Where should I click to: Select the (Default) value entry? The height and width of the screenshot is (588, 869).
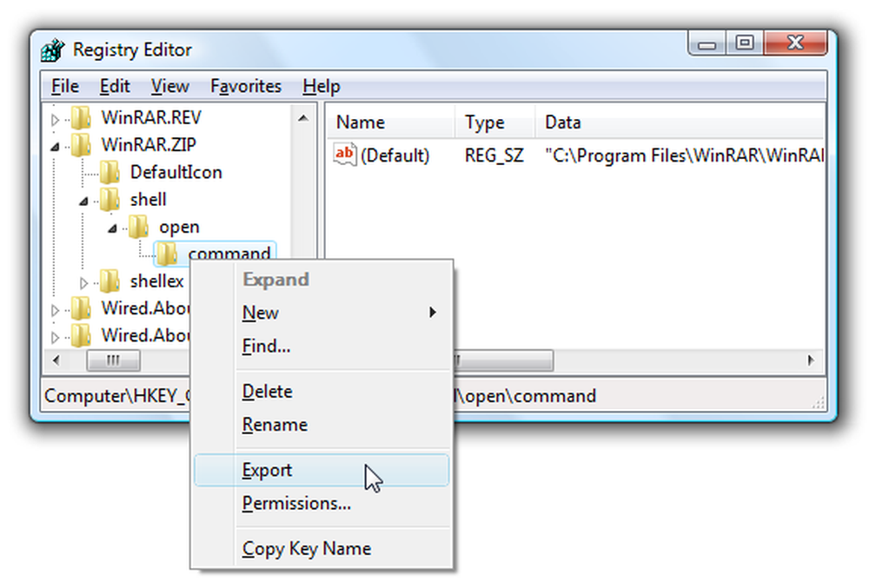[x=395, y=155]
